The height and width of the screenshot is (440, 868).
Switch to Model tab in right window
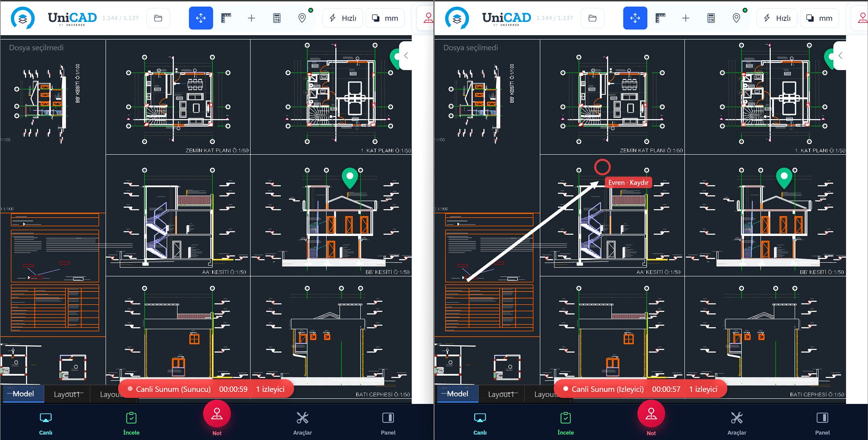pyautogui.click(x=458, y=394)
